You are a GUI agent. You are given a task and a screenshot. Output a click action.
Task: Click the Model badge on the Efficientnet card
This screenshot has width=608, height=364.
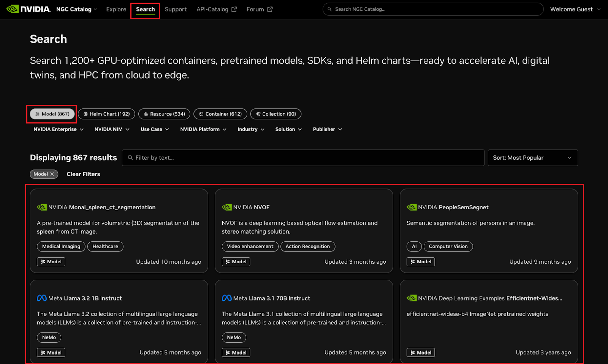pos(421,353)
